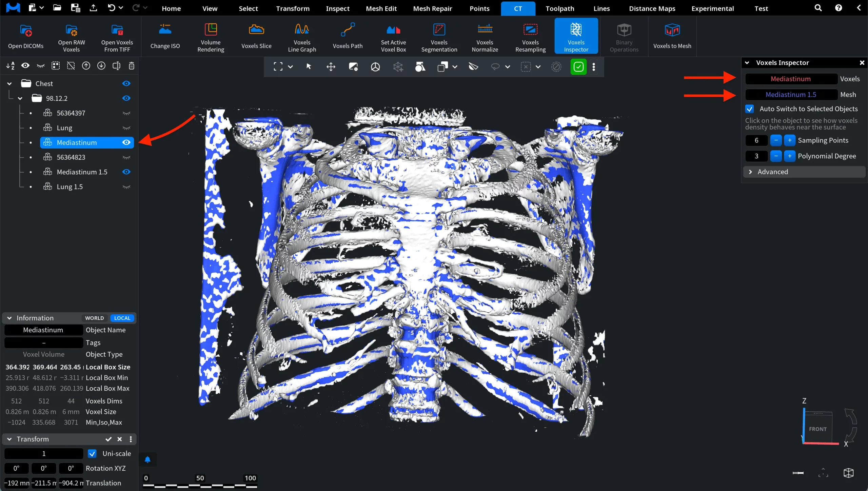Open the Open DICOMs tool

point(26,36)
